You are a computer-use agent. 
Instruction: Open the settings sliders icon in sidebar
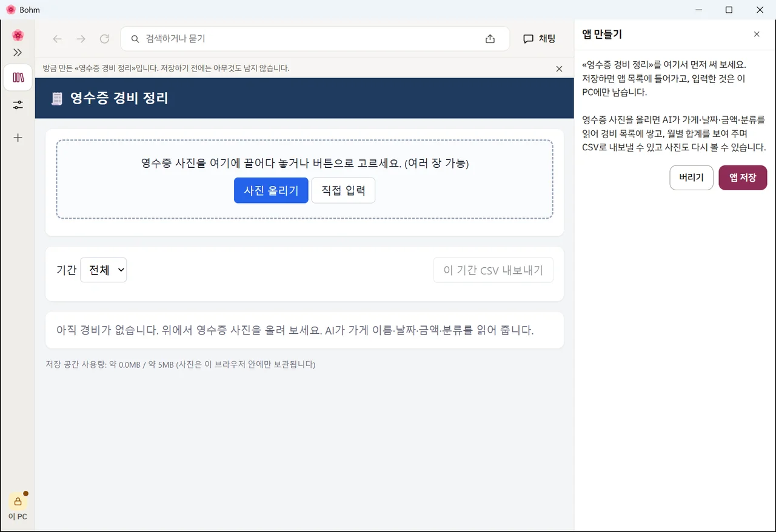click(x=18, y=105)
